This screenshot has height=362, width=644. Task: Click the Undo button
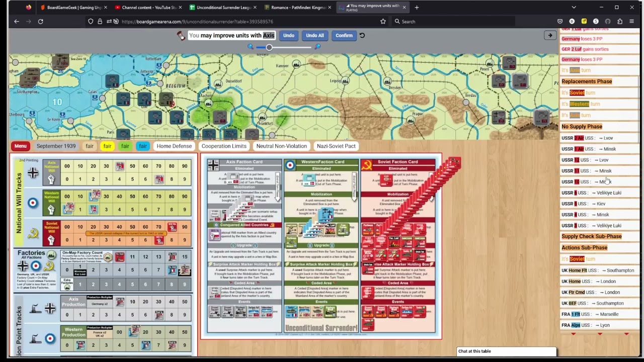click(288, 35)
